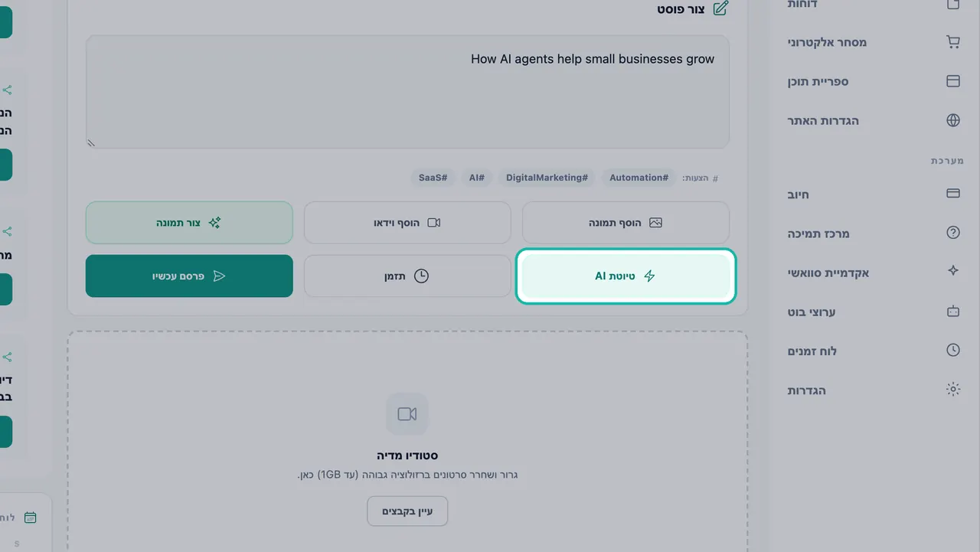Open the תזמן schedule button
The width and height of the screenshot is (980, 552).
click(407, 276)
